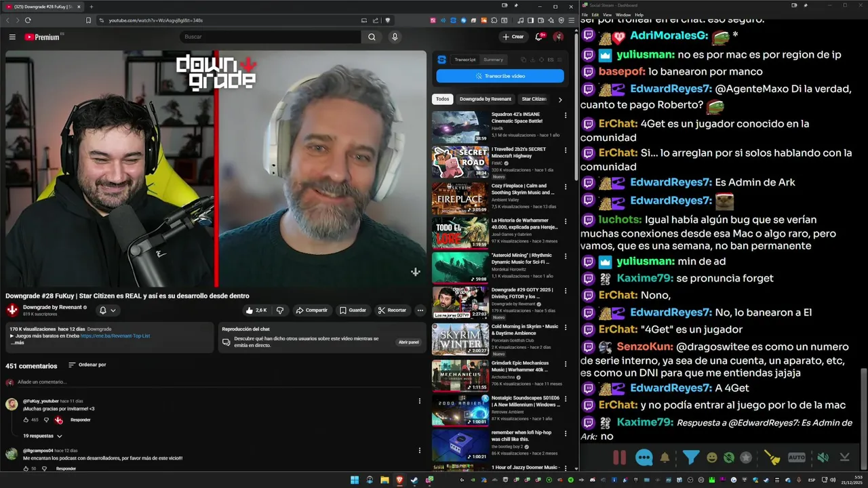868x488 pixels.
Task: Pause the Social Stream chat feed
Action: pyautogui.click(x=619, y=457)
